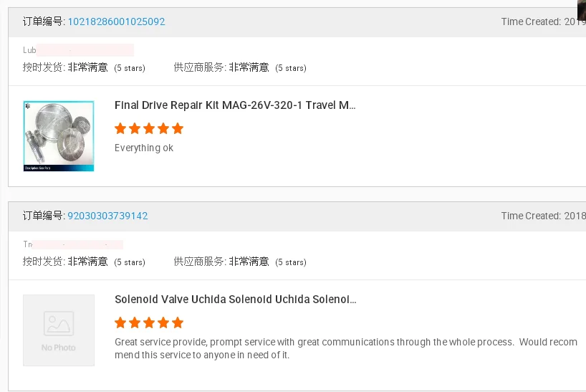Click last star of Solenoid Valve review

pos(178,322)
